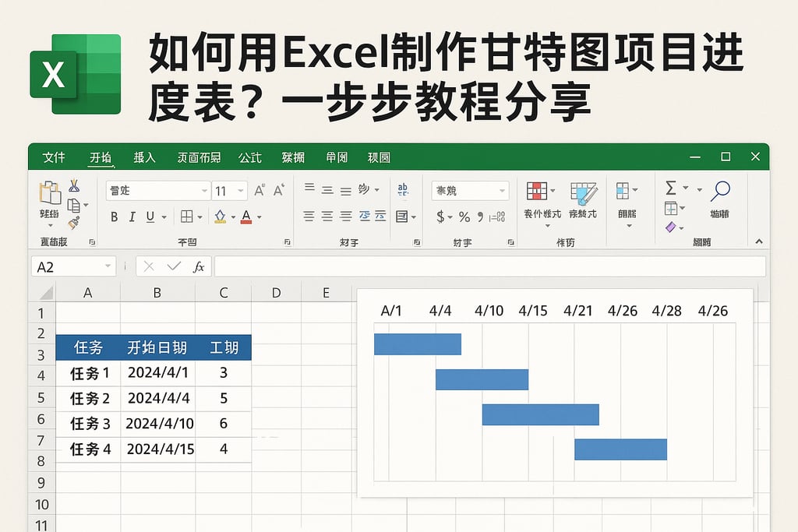Collapse the ribbon using the chevron
Screen dimensions: 798x532
758,241
